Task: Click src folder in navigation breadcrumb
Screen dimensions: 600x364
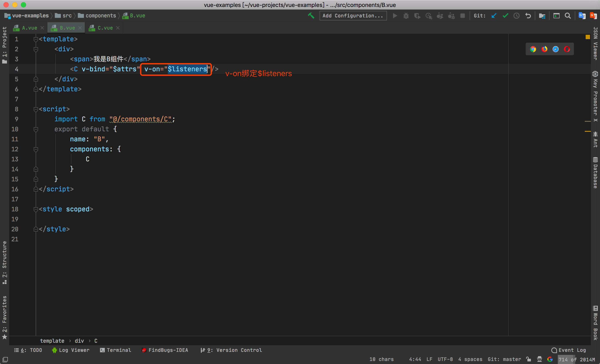Action: click(63, 16)
